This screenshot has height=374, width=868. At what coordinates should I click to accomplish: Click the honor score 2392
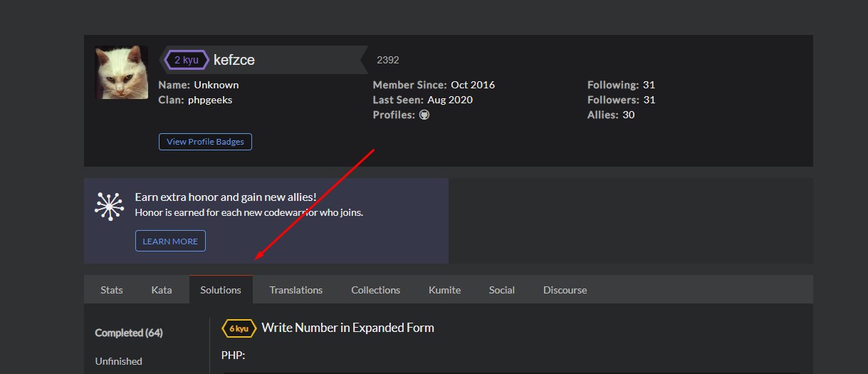(387, 60)
